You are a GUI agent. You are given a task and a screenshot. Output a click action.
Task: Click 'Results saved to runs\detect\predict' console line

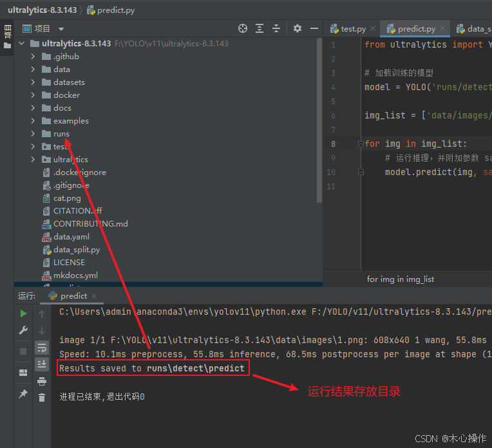click(152, 368)
